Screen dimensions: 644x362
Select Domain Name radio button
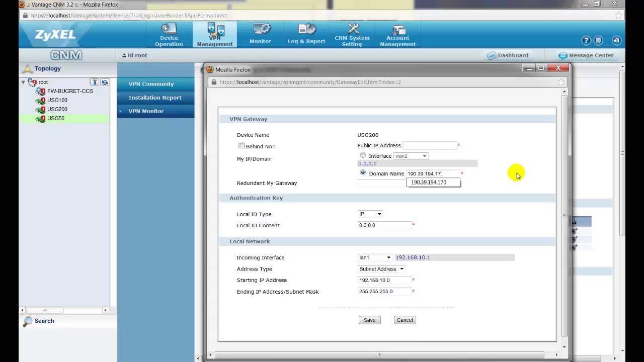click(363, 172)
